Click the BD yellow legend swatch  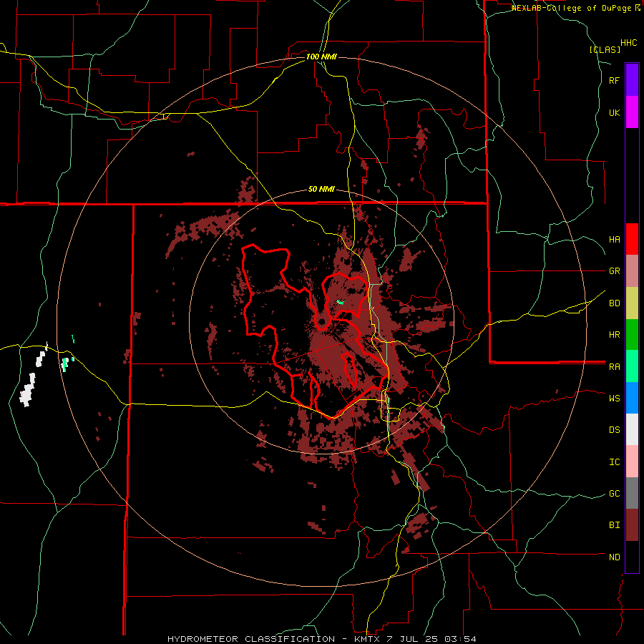[x=632, y=303]
